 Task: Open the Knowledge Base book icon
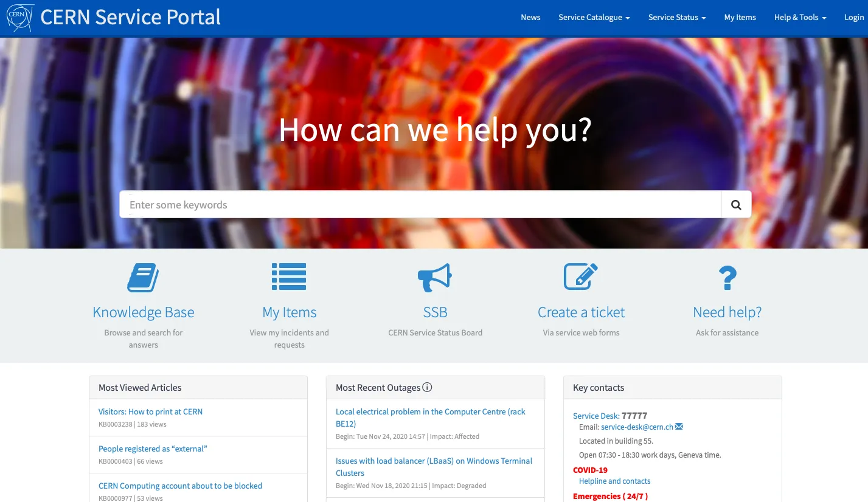tap(143, 278)
